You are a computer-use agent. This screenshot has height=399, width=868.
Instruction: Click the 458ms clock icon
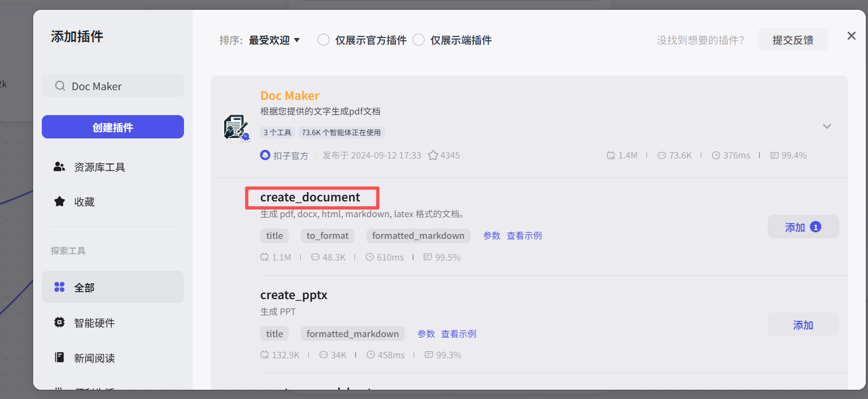click(371, 354)
